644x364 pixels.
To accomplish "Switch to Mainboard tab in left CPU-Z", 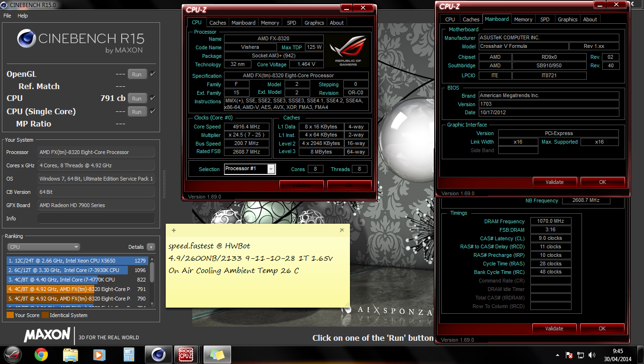I will coord(243,23).
